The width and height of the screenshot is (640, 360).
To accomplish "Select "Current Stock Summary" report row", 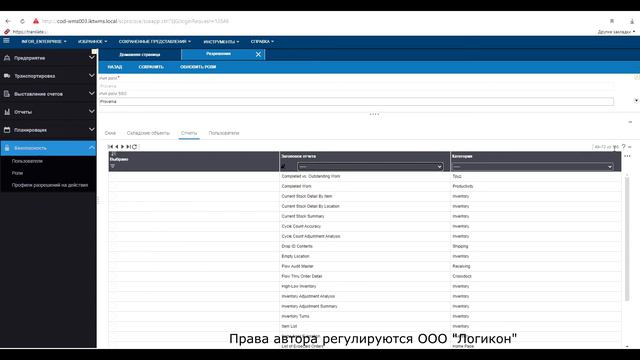I will (365, 216).
